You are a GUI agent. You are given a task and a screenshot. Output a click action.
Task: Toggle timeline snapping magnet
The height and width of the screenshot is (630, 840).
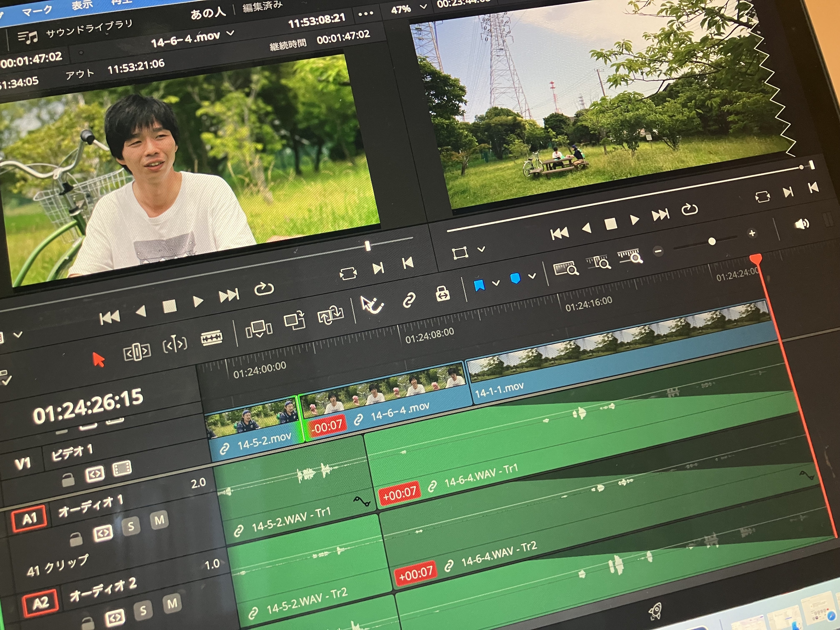point(372,305)
